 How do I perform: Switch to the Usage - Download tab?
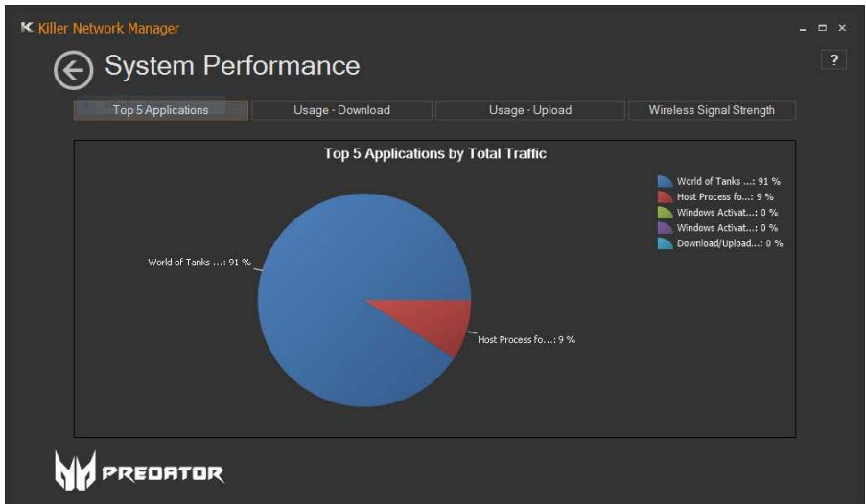tap(341, 110)
